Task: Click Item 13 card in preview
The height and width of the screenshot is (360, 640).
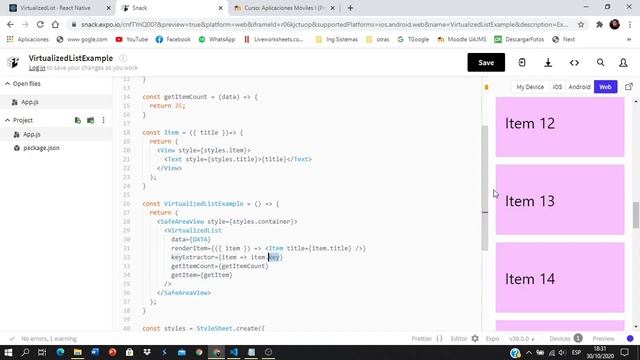Action: coord(560,200)
